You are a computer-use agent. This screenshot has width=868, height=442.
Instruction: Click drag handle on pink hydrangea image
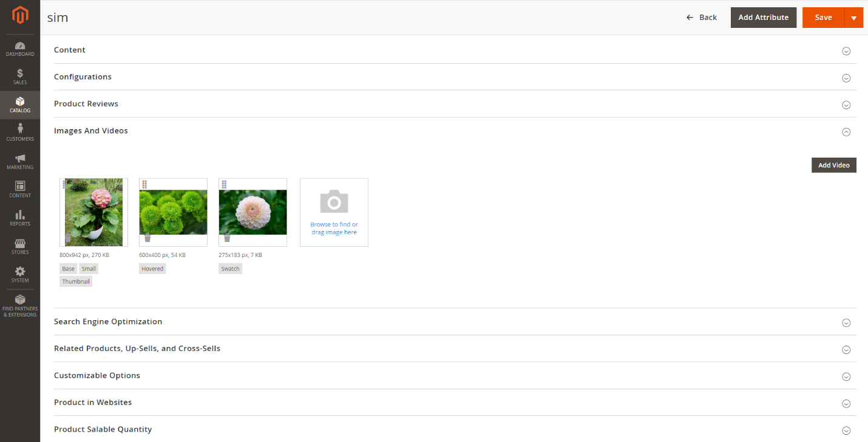pos(64,184)
